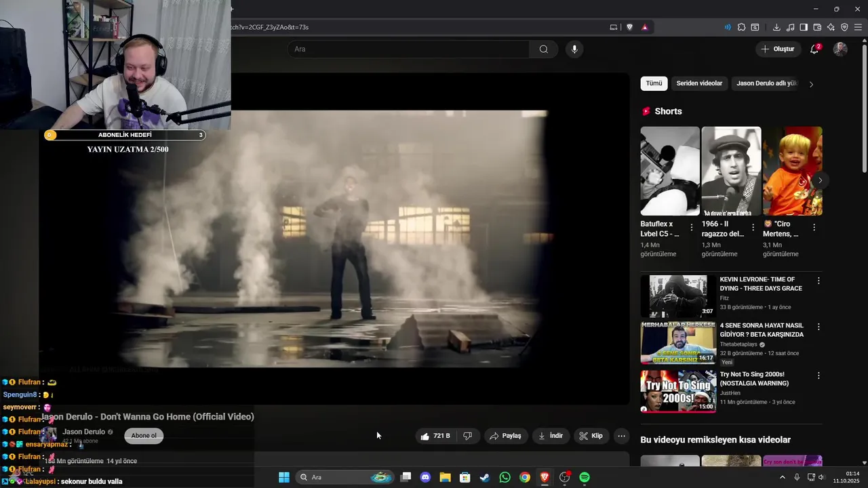This screenshot has width=868, height=488.
Task: Show hidden system tray icons chevron
Action: (782, 477)
